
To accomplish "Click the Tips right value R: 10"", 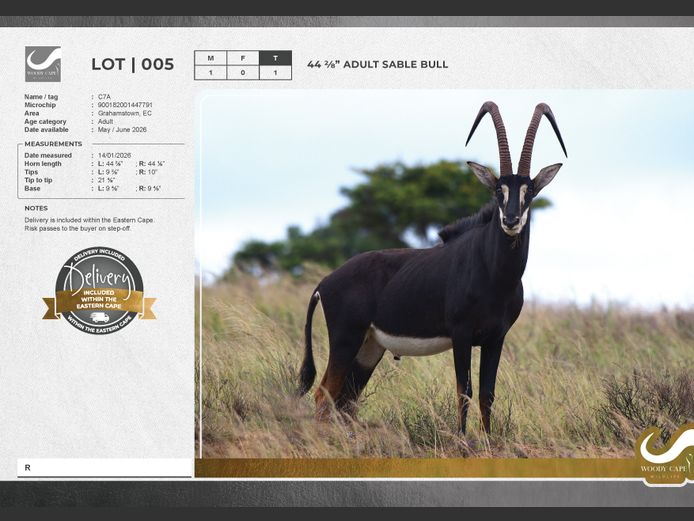I will tap(148, 172).
